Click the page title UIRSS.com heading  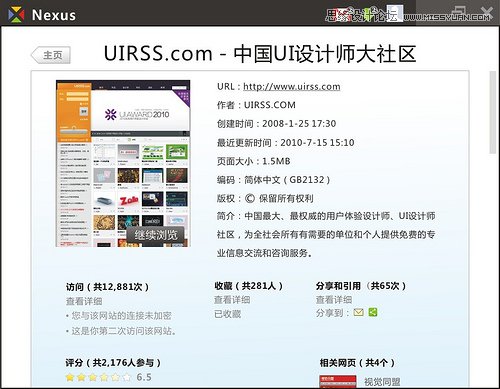pos(260,54)
